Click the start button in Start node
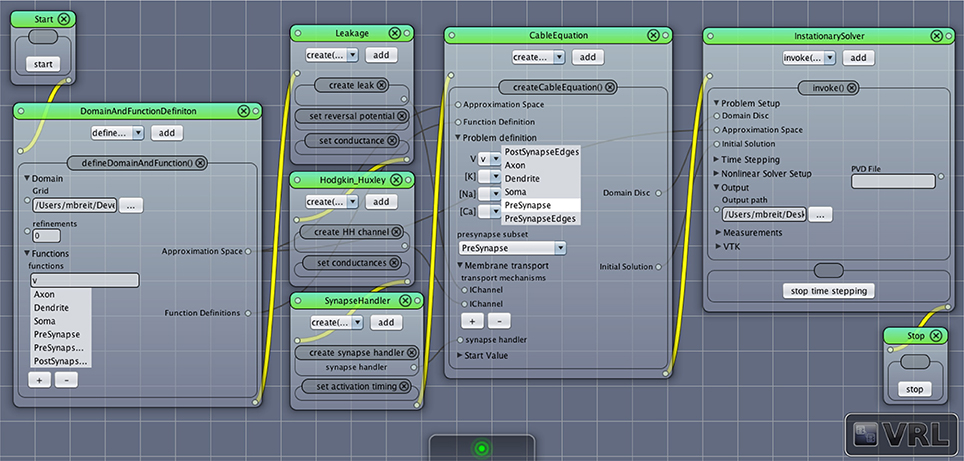The height and width of the screenshot is (461, 964). pyautogui.click(x=43, y=64)
